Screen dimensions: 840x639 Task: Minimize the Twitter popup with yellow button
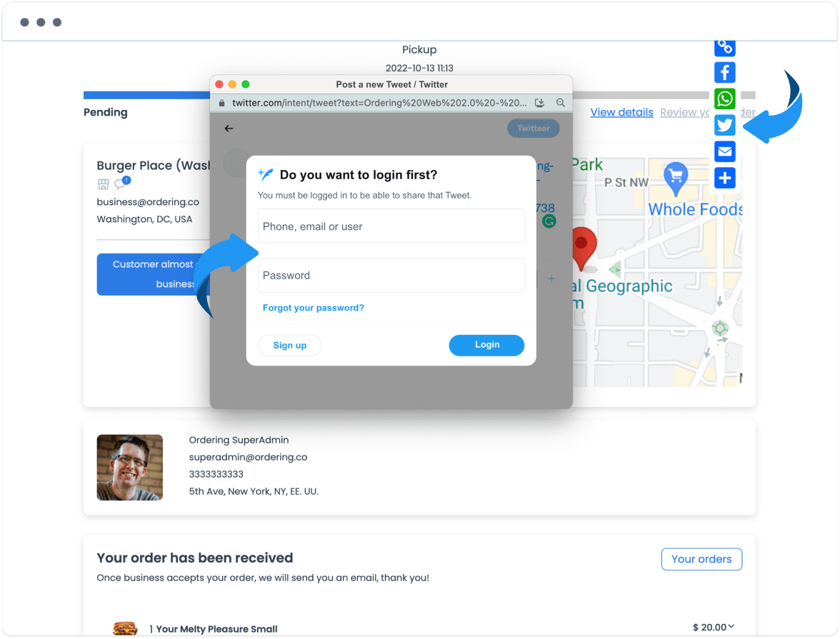[232, 84]
